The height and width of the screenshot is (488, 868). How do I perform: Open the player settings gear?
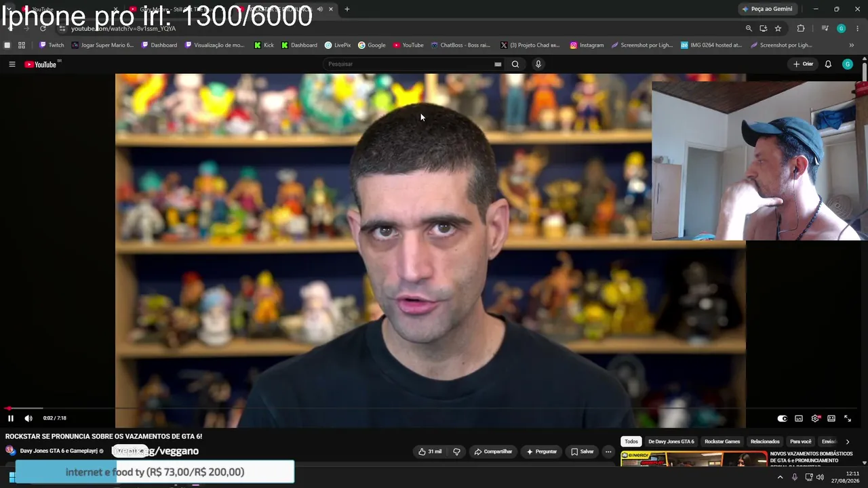pyautogui.click(x=815, y=418)
